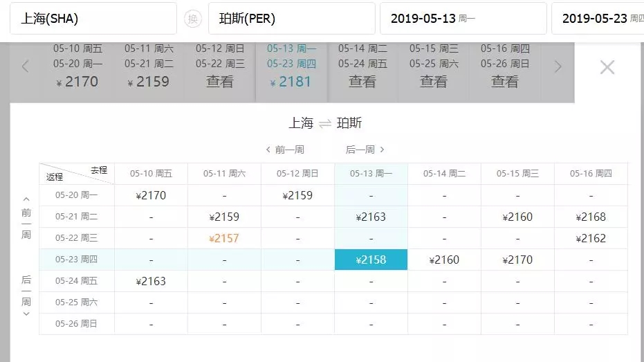
Task: Select ¥2160 fare for 05-14 and 05-23
Action: pos(444,260)
